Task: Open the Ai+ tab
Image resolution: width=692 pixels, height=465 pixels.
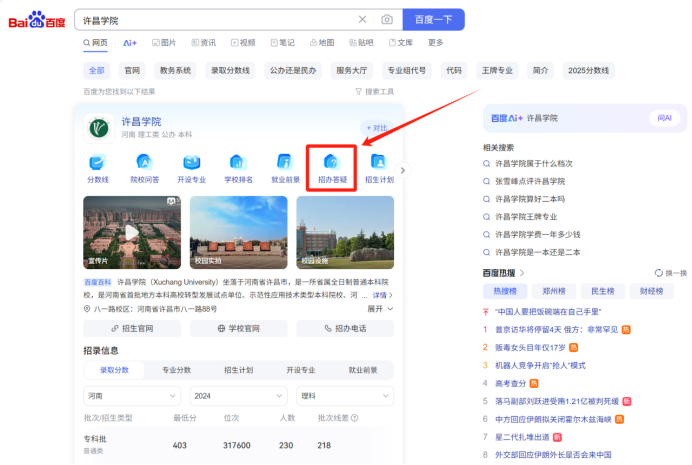Action: (x=130, y=43)
